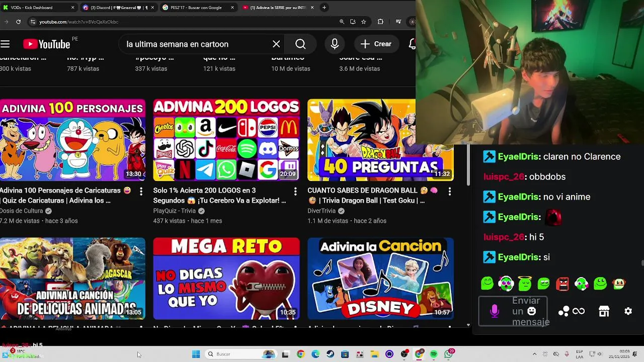
Task: Click Enviar un mensaje chat input
Action: point(513,311)
